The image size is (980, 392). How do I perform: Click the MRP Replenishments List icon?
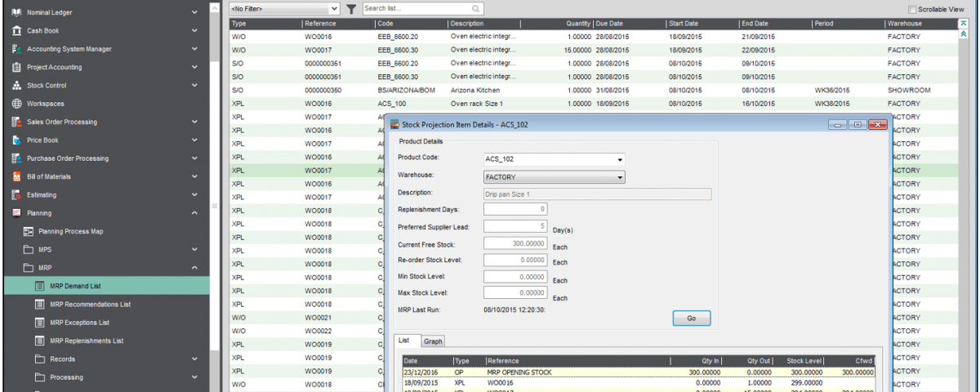[x=40, y=341]
